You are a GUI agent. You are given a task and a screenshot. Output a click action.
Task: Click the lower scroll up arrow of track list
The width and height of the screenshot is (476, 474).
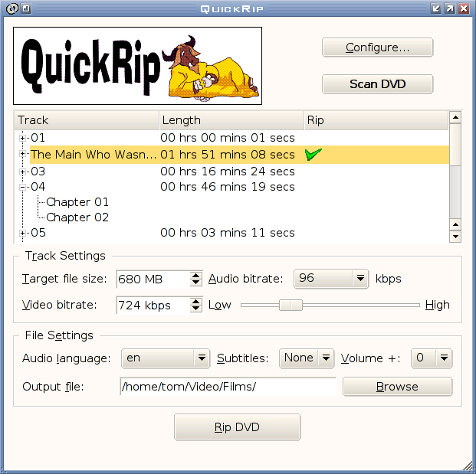point(455,224)
